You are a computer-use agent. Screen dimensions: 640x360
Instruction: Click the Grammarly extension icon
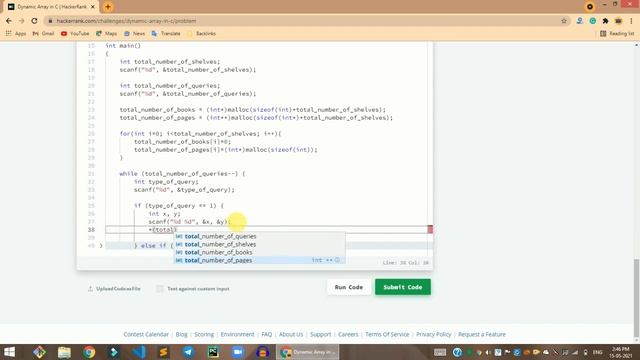pyautogui.click(x=593, y=21)
